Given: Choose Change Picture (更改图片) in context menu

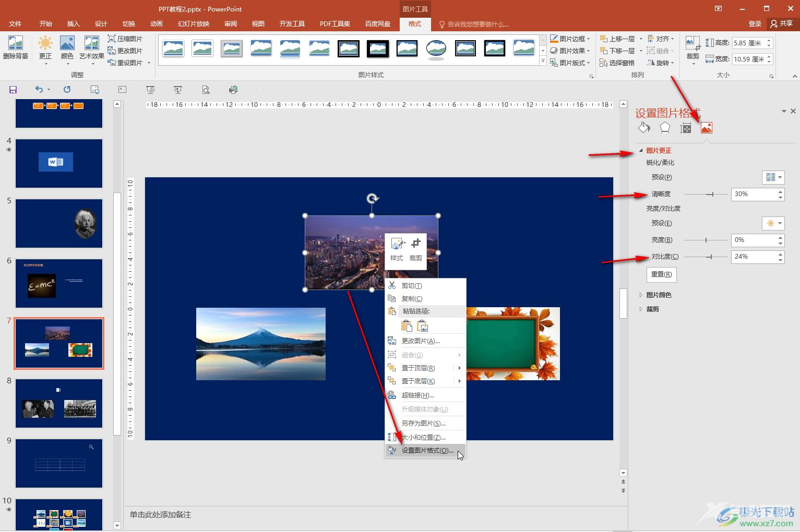Looking at the screenshot, I should pos(425,341).
